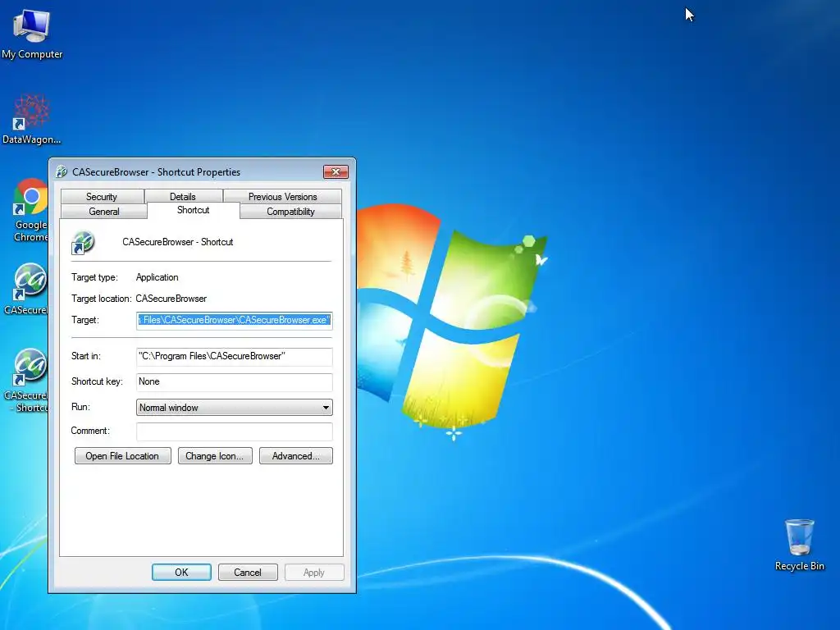Click the Apply button
The image size is (840, 630).
point(314,572)
